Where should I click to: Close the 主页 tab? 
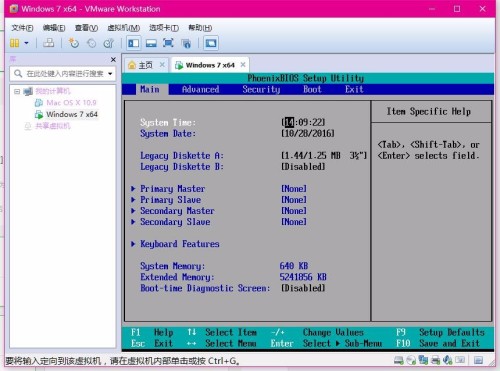tap(162, 64)
